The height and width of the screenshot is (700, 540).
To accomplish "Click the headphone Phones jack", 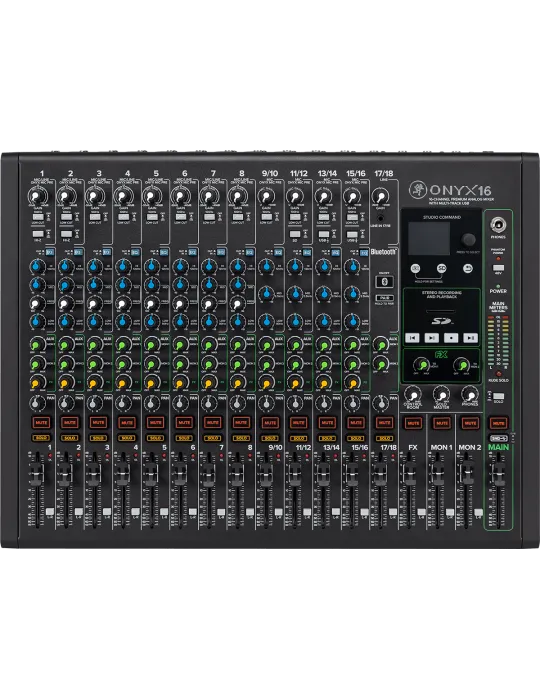I will click(x=498, y=224).
